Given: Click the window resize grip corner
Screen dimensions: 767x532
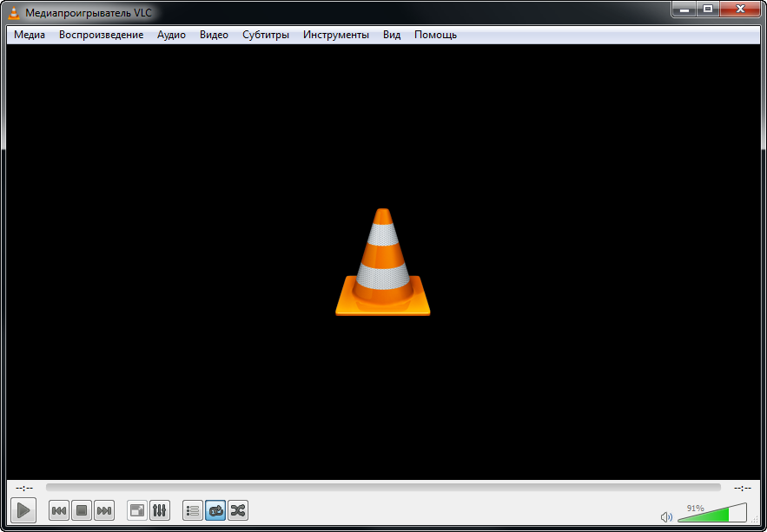Looking at the screenshot, I should coord(755,521).
